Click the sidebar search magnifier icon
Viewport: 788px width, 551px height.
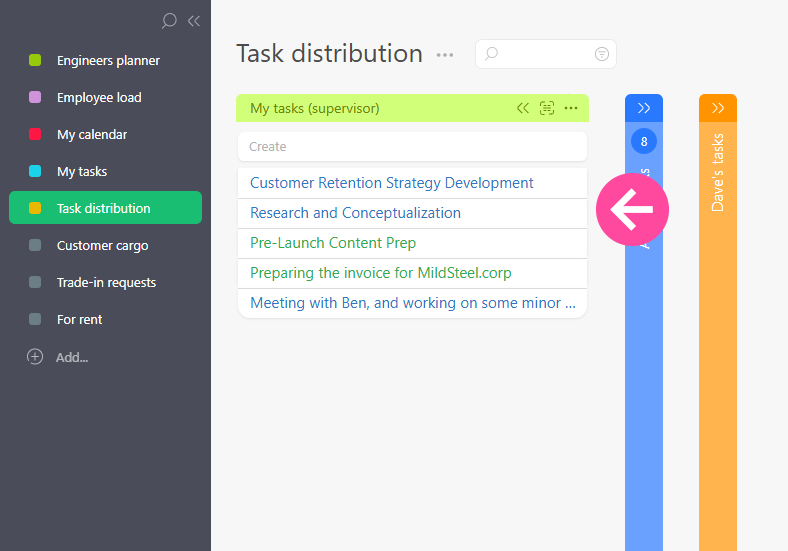169,20
